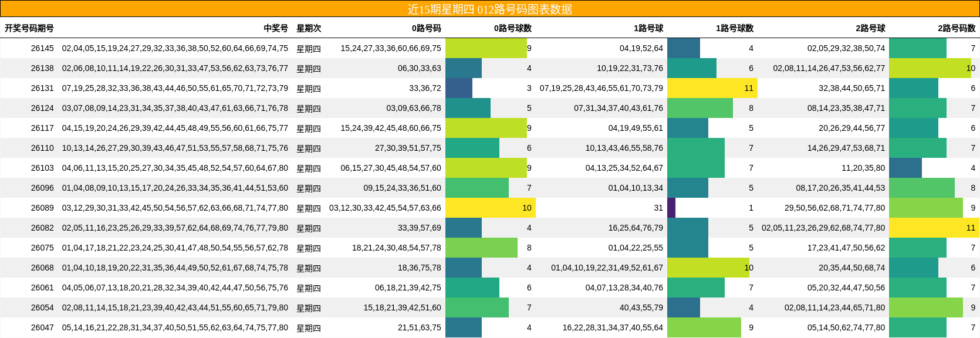Image resolution: width=980 pixels, height=338 pixels.
Task: Click 2路号球 cell 20,26,29,44,56,77
Action: click(x=851, y=128)
